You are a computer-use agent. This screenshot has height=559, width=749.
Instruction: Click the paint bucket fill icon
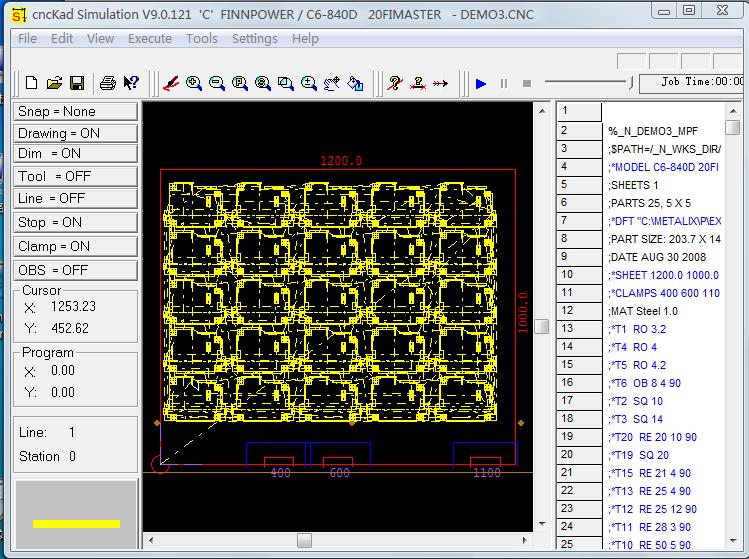tap(355, 83)
